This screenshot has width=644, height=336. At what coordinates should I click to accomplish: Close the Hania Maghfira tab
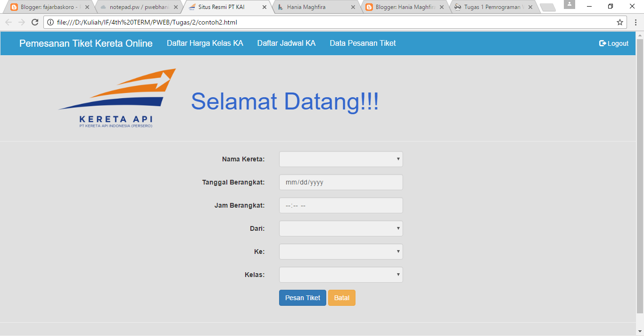353,7
